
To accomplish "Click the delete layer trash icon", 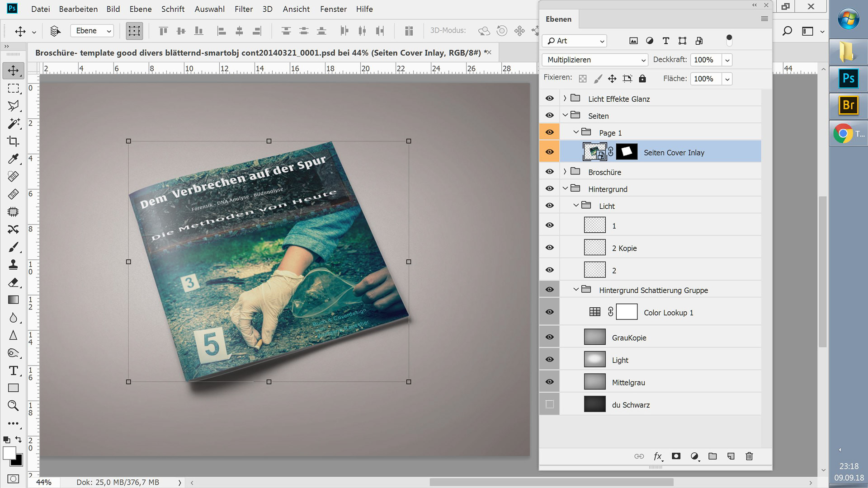I will coord(749,456).
